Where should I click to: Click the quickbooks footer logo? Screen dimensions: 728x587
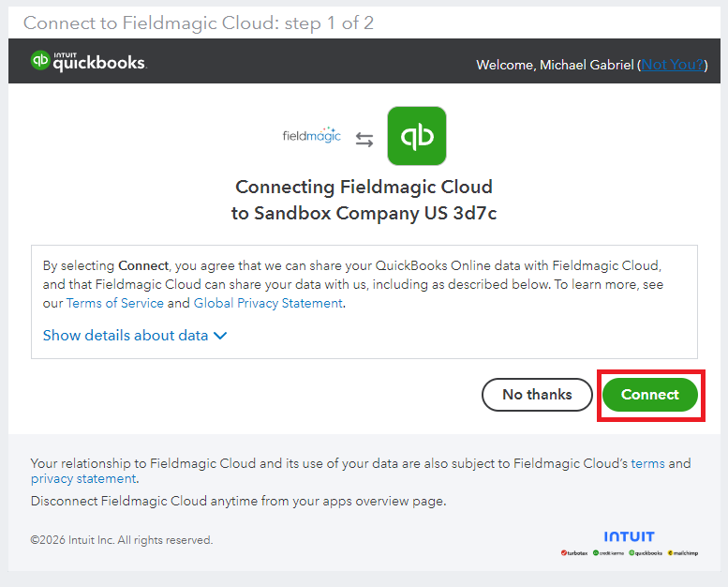(646, 553)
